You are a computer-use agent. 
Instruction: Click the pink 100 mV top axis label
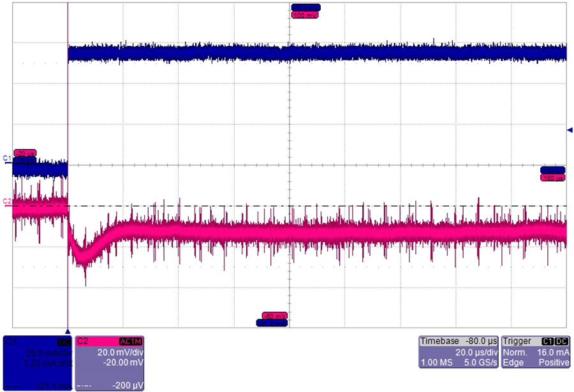(x=304, y=15)
